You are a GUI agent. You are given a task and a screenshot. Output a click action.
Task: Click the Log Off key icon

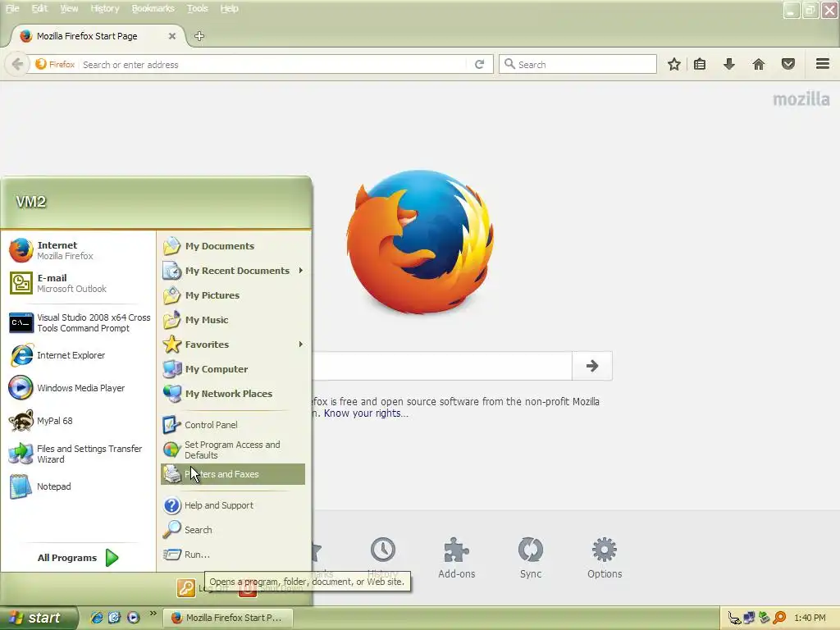click(x=186, y=587)
